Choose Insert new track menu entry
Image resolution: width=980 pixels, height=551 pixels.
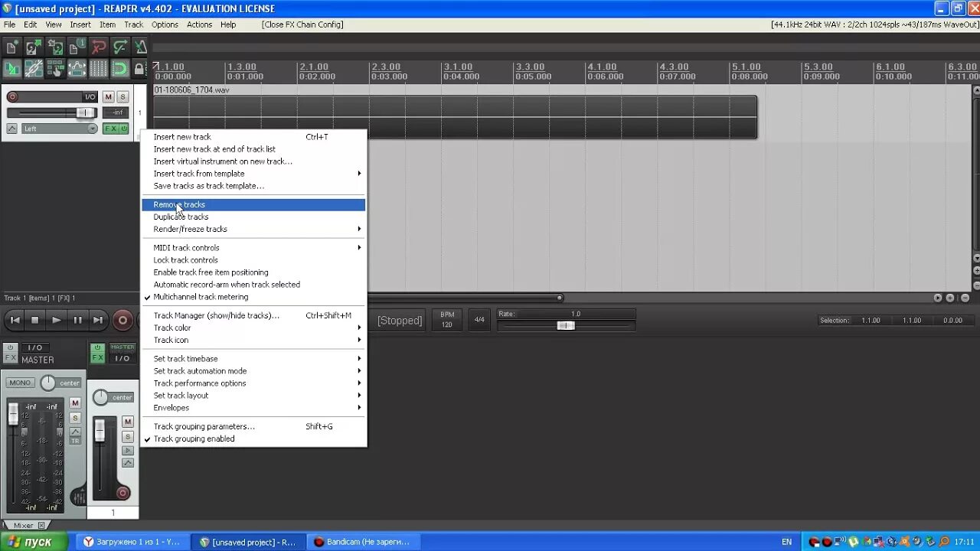(x=253, y=137)
